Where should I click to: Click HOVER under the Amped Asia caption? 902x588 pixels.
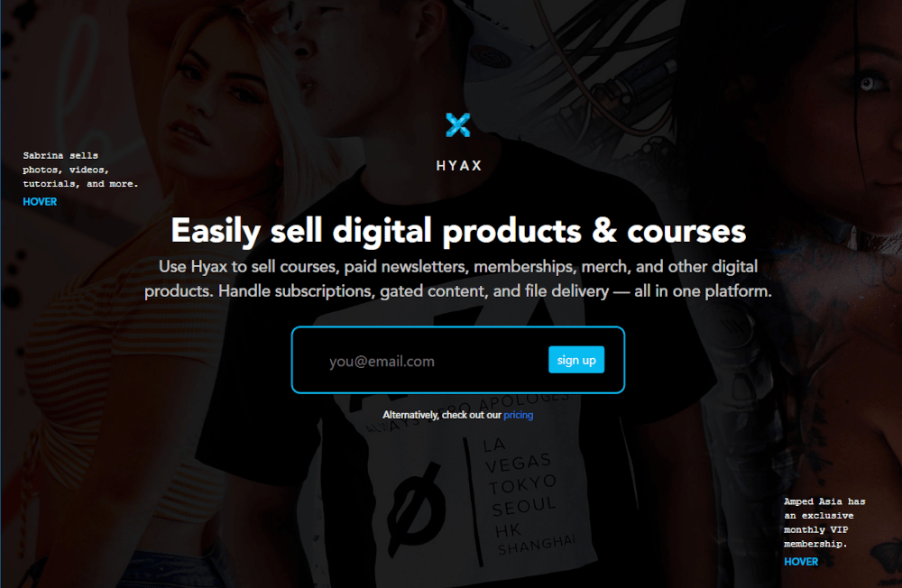point(801,562)
